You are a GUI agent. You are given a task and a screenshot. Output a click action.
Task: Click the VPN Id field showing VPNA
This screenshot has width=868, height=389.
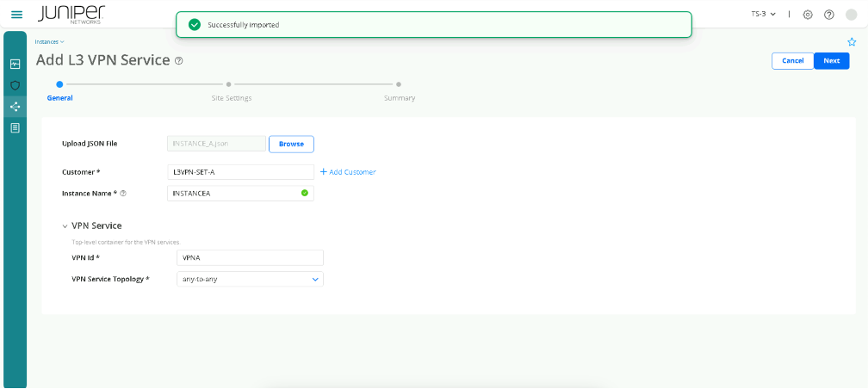tap(250, 258)
